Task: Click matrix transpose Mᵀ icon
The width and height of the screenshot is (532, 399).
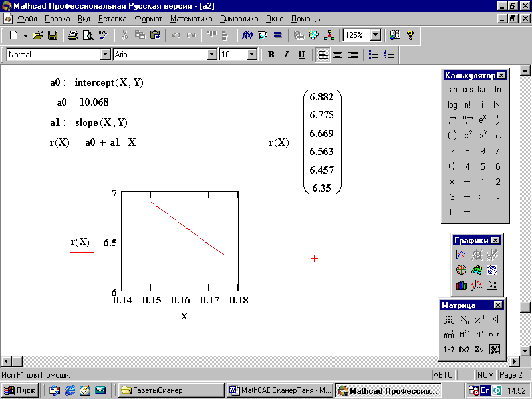Action: click(479, 334)
